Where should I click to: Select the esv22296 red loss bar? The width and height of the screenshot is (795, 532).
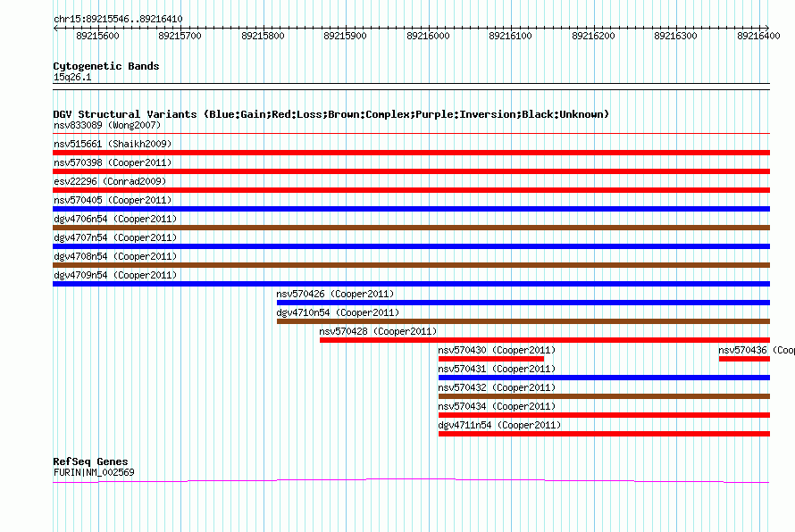pyautogui.click(x=411, y=190)
